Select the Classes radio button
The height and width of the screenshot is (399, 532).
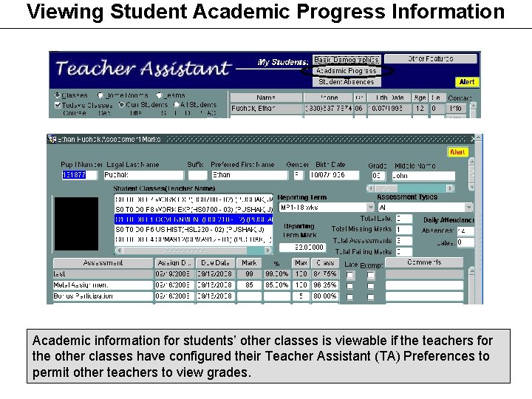tap(57, 95)
